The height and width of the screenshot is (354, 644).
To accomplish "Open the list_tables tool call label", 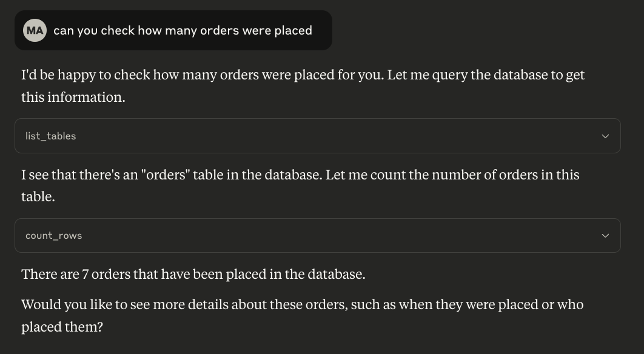I will [x=51, y=136].
